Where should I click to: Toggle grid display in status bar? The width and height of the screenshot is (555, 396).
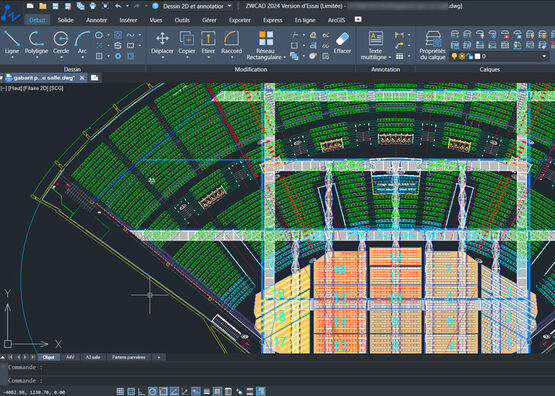pyautogui.click(x=120, y=391)
